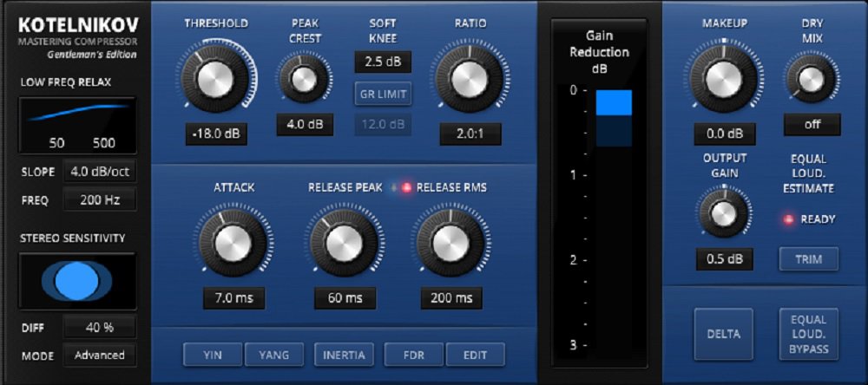Click the Peak Crest knob
The height and width of the screenshot is (385, 868).
point(304,81)
